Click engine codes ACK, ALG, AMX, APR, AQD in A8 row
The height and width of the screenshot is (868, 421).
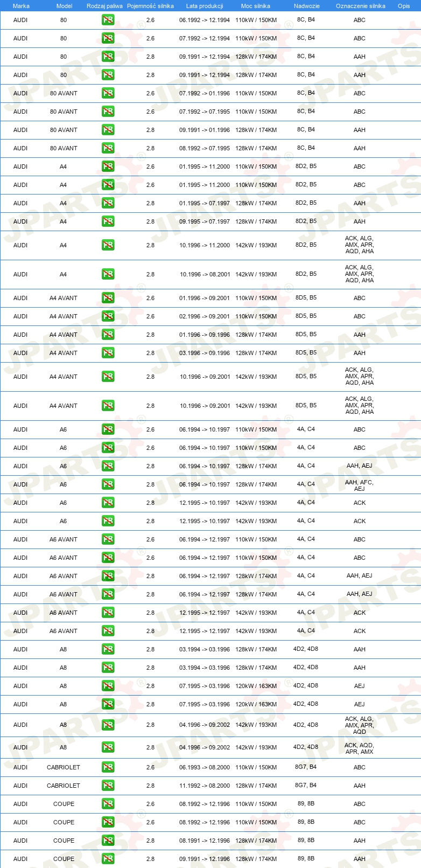click(359, 725)
